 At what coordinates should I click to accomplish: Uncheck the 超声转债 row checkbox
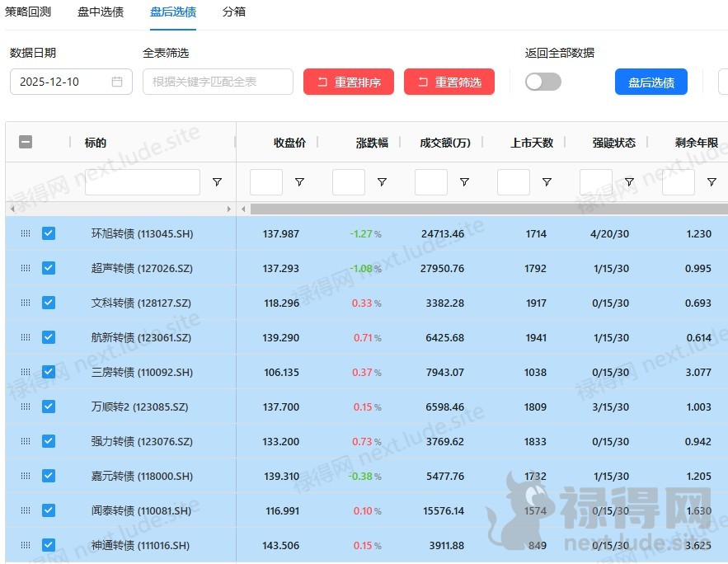[49, 268]
